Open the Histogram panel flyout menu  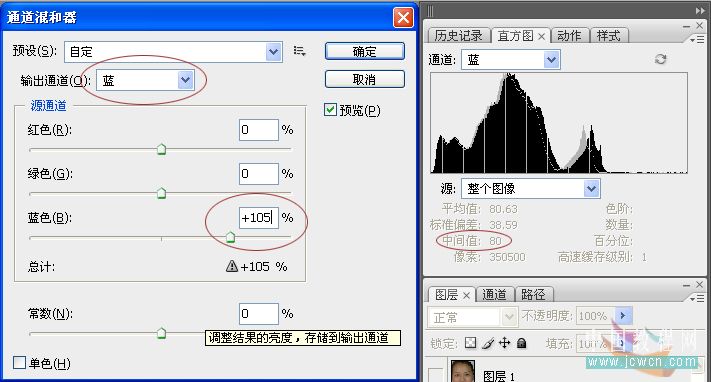[696, 40]
